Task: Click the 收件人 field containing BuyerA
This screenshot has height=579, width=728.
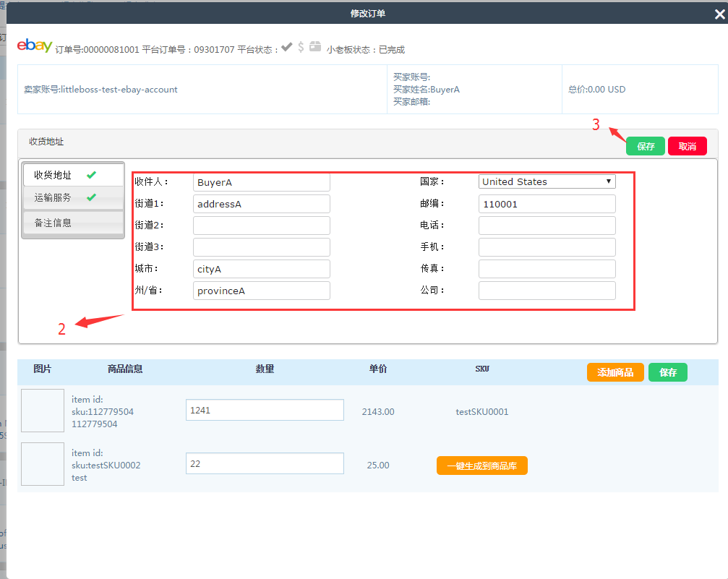Action: (x=261, y=183)
